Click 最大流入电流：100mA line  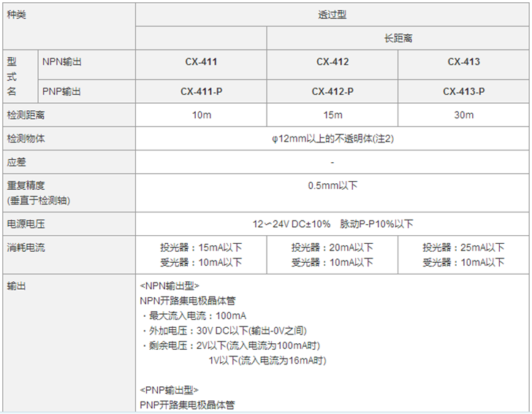click(194, 316)
